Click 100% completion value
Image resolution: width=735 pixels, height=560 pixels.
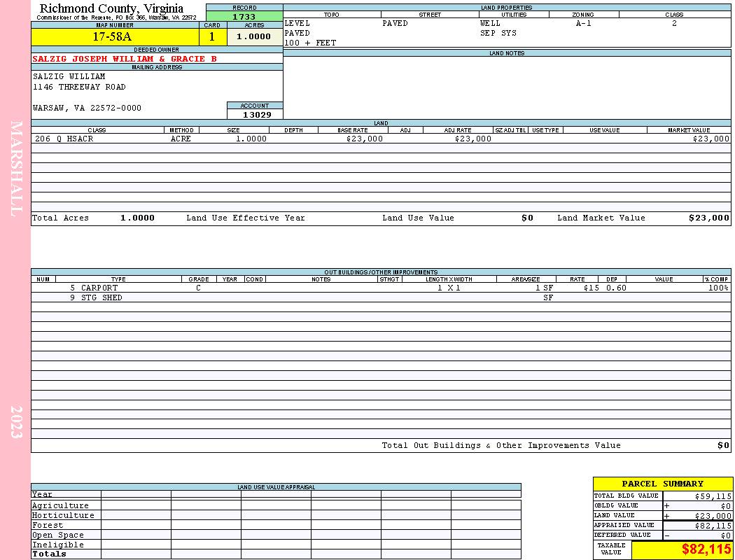pos(719,288)
